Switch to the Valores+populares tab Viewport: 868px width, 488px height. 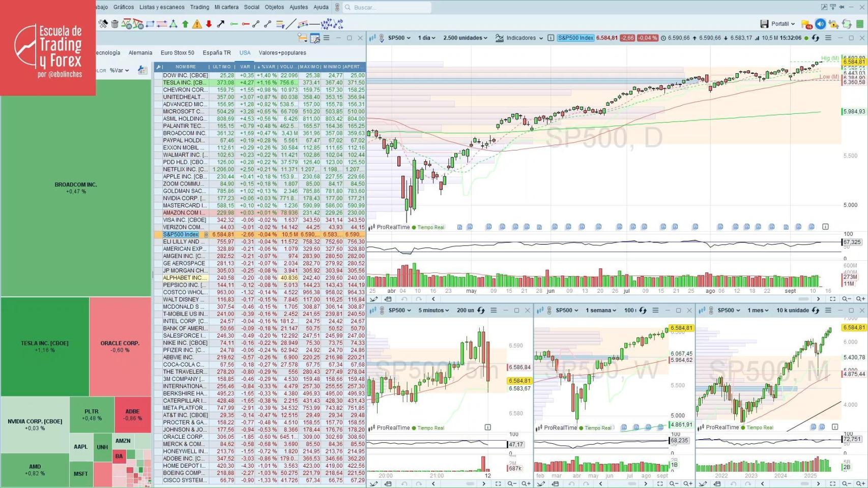(282, 53)
